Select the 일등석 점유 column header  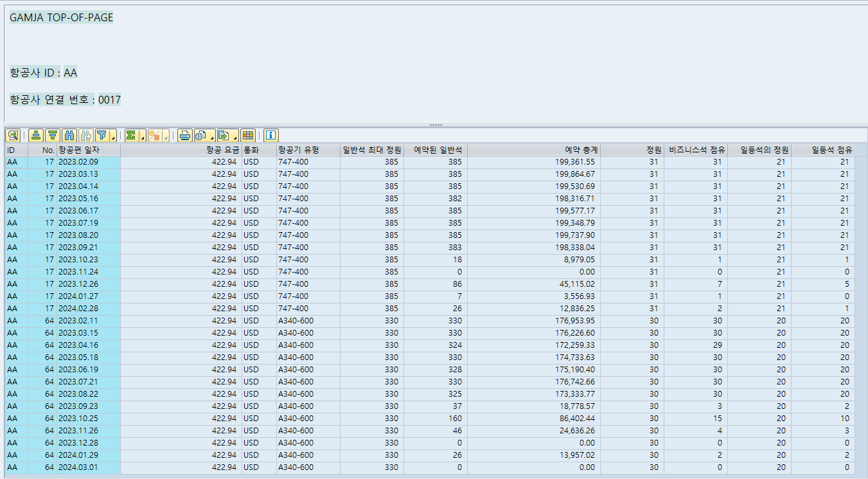click(823, 150)
